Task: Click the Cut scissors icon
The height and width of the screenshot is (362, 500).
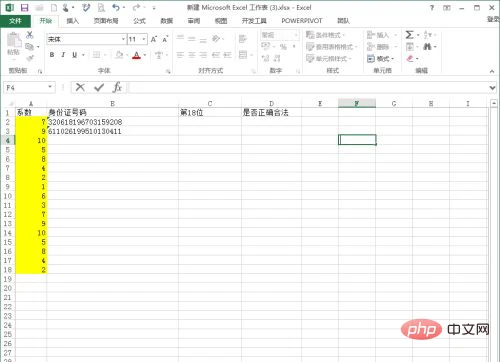Action: tap(30, 34)
